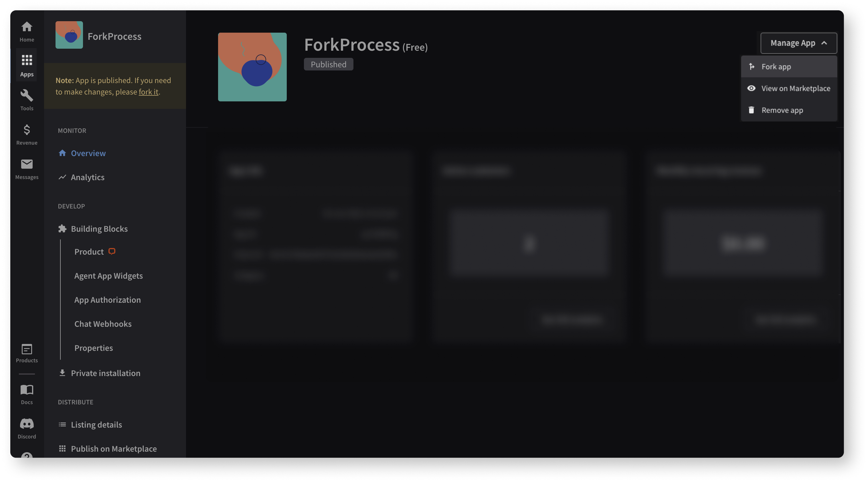Click the Products icon in sidebar
This screenshot has width=868, height=482.
[x=27, y=350]
